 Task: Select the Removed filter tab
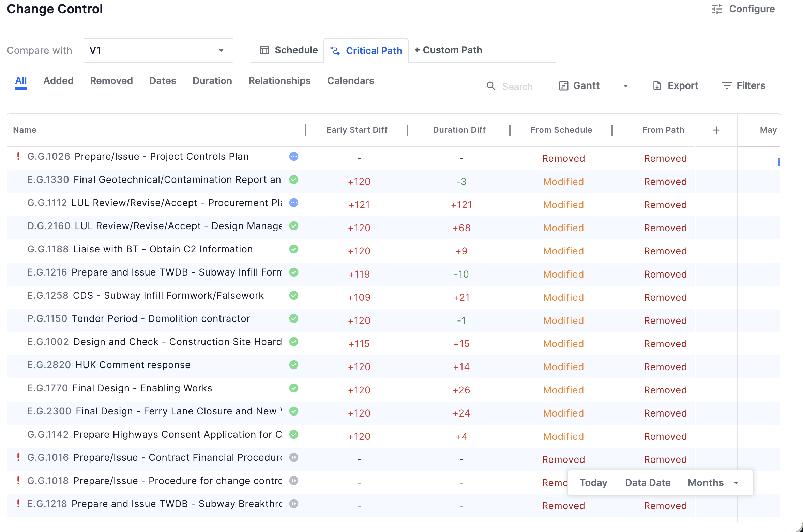(111, 81)
